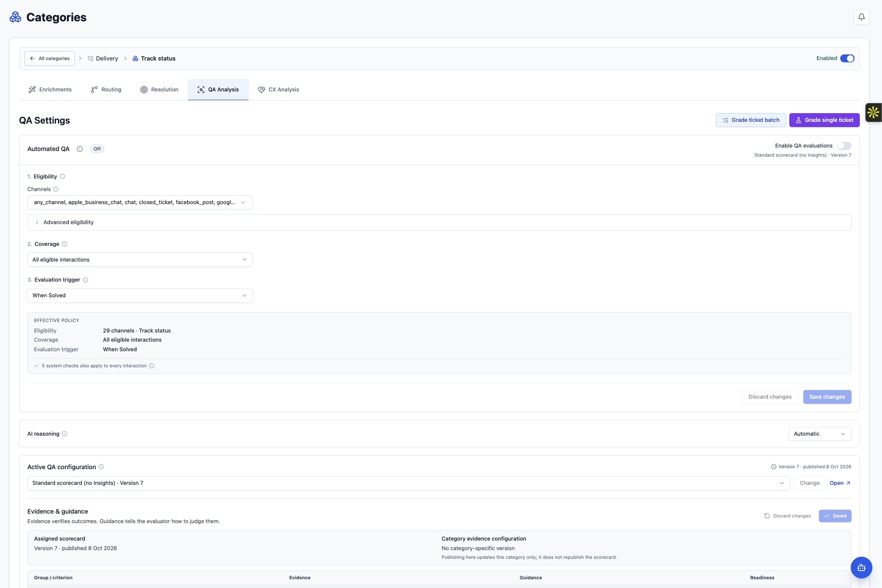Screen dimensions: 882x588
Task: Click the Delivery breadcrumb folder icon
Action: click(91, 58)
